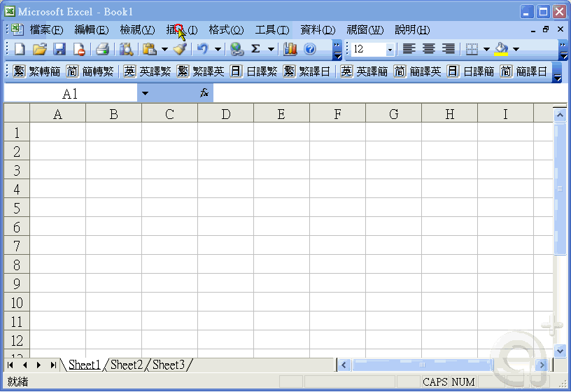Open the 資料(D) menu
The image size is (571, 392).
point(318,29)
